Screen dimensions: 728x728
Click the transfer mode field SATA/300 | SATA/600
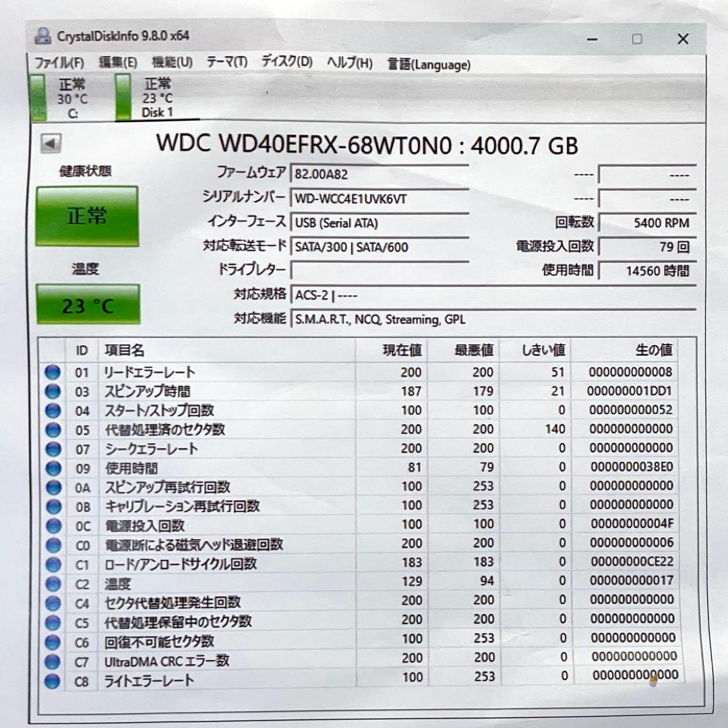pos(380,247)
